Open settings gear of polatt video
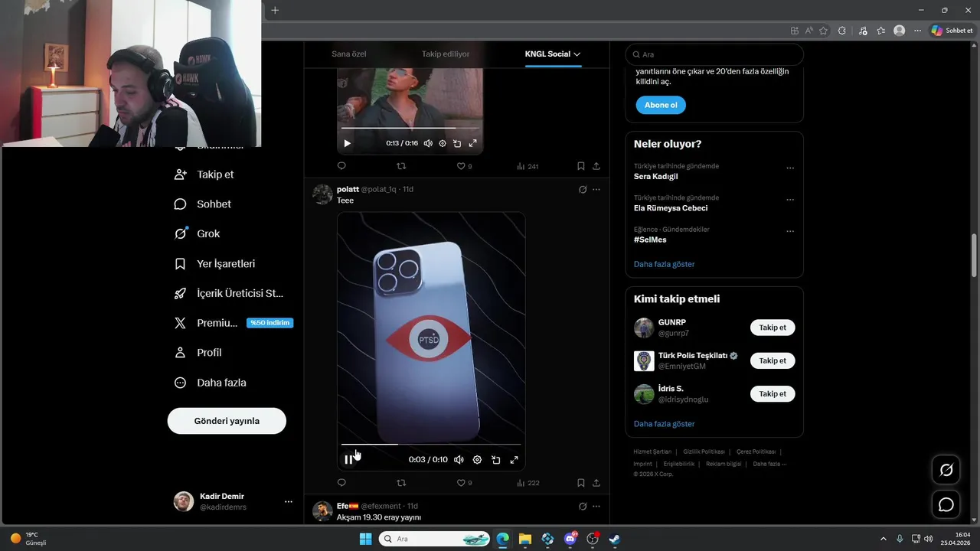Screen dimensions: 980x551 coord(477,460)
